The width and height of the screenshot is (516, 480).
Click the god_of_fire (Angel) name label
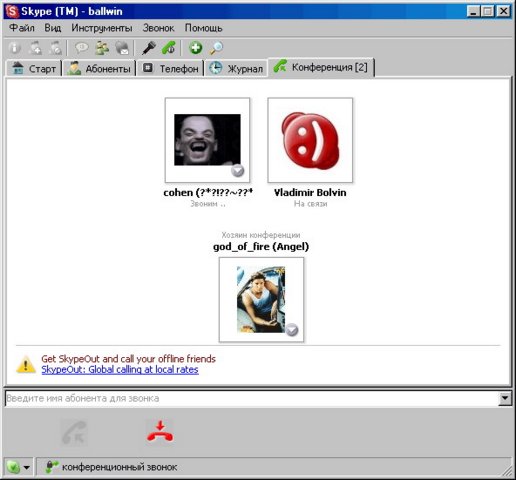click(x=261, y=247)
